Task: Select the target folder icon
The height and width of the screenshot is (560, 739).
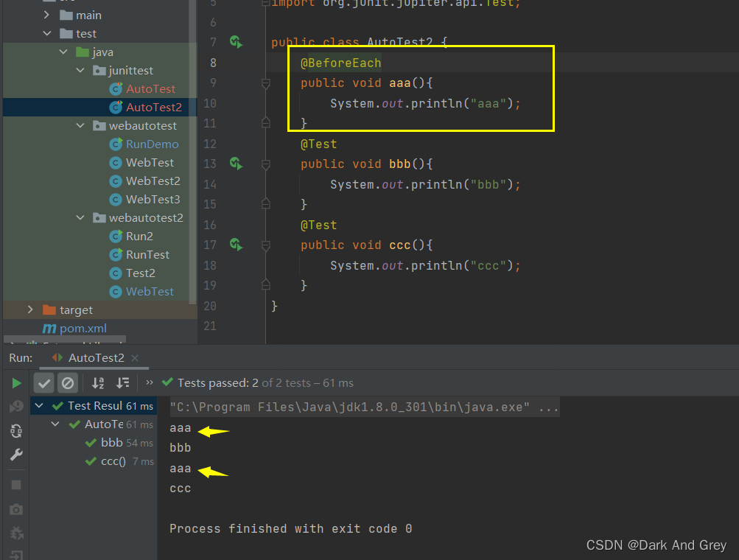Action: (49, 309)
